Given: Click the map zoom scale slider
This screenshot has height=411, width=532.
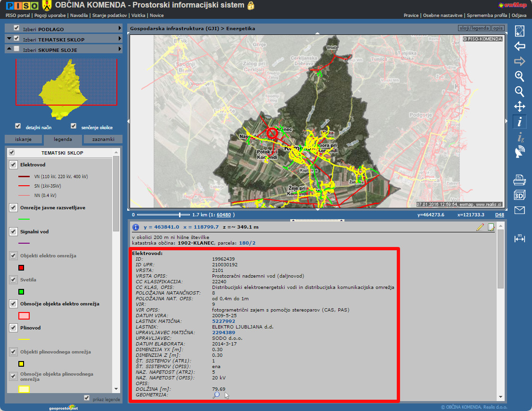Looking at the screenshot, I should coord(180,215).
